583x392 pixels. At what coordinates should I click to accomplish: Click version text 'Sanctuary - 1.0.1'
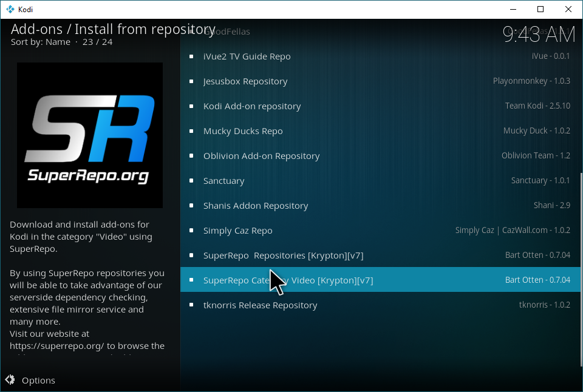(x=540, y=181)
